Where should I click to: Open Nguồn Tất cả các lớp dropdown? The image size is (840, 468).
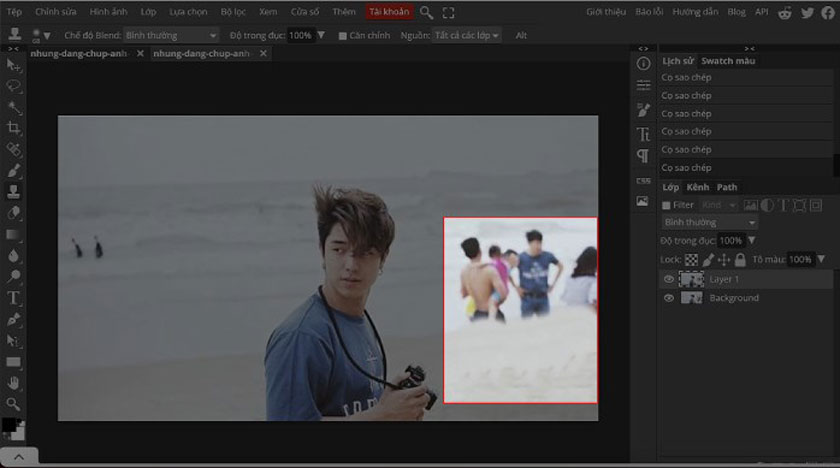(x=466, y=35)
